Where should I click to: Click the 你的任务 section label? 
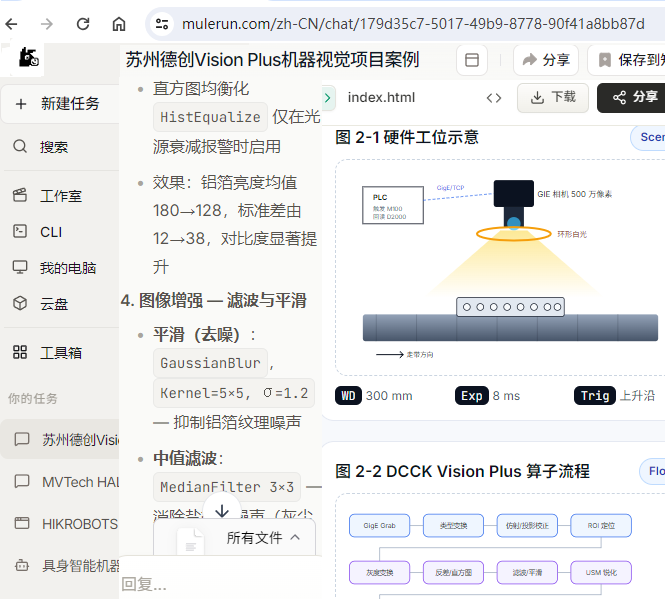[33, 398]
